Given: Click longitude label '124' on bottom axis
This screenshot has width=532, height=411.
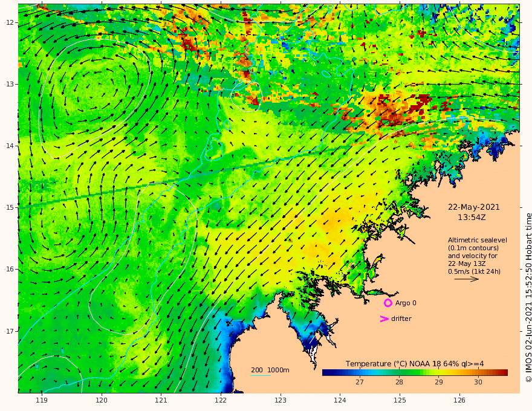Looking at the screenshot, I should 340,401.
